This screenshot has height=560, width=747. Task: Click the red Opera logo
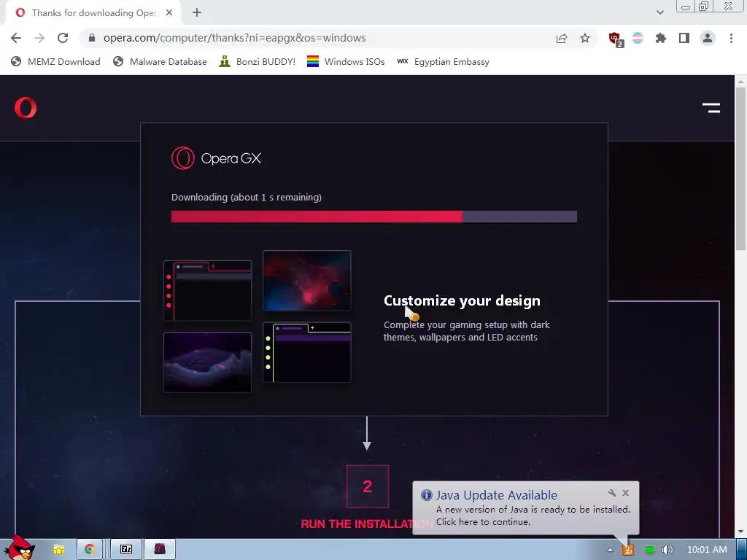(x=26, y=108)
